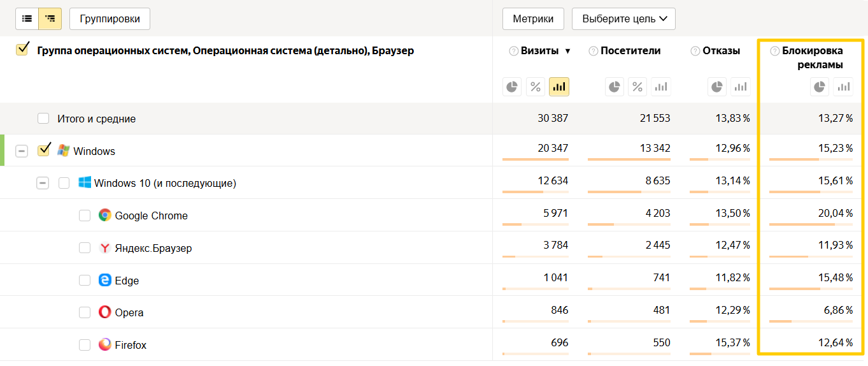This screenshot has height=366, width=868.
Task: Sort by the Визиты column header
Action: coord(539,51)
